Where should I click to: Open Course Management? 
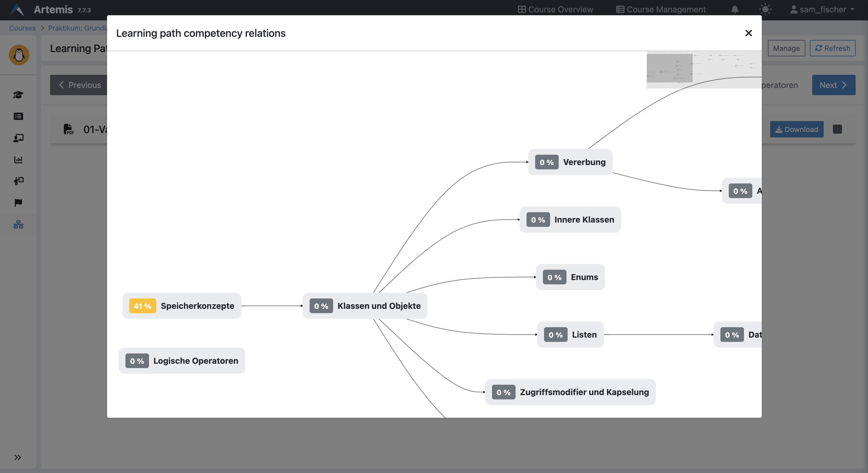point(661,9)
